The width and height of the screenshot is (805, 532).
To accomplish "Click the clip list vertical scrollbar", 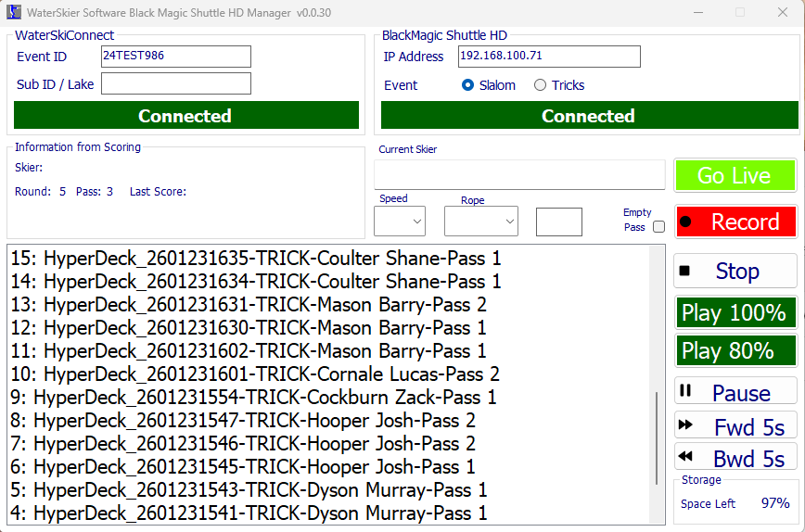I will point(658,445).
